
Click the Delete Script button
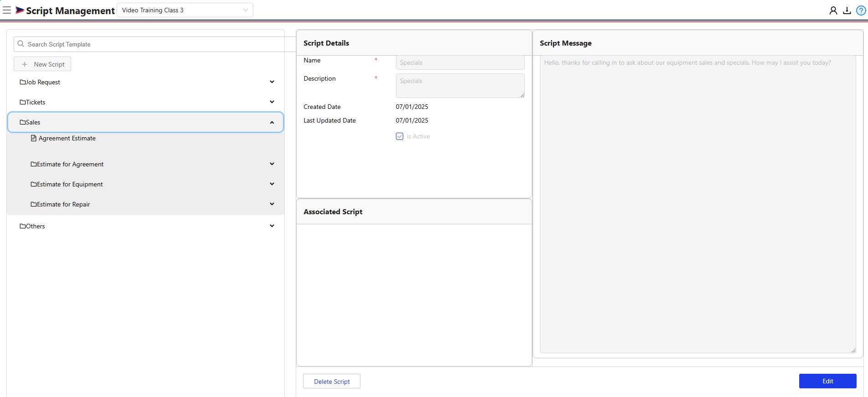[x=332, y=382]
